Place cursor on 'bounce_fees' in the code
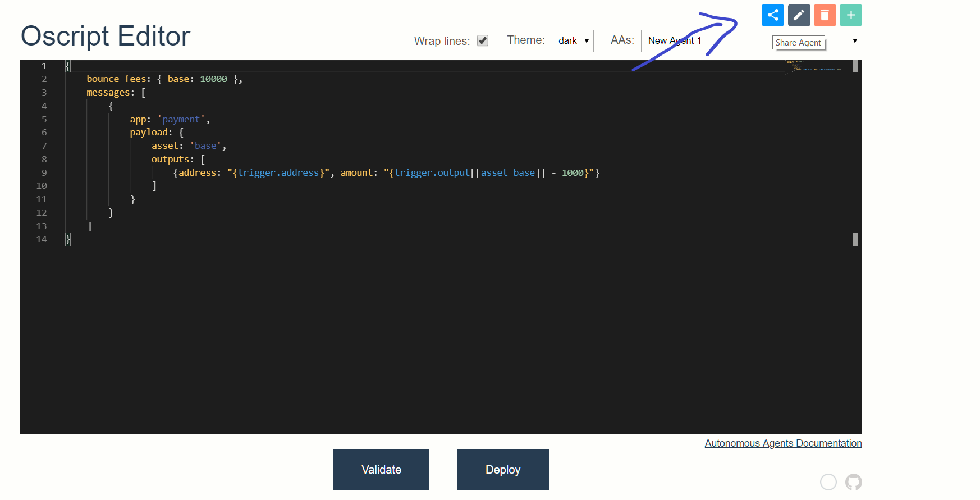Viewport: 980px width, 500px height. pos(116,79)
